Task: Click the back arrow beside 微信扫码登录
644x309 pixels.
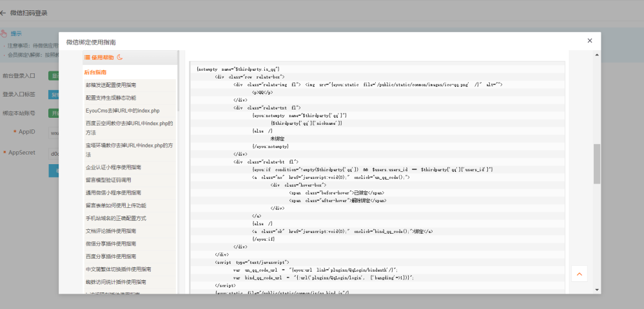Action: 3,13
